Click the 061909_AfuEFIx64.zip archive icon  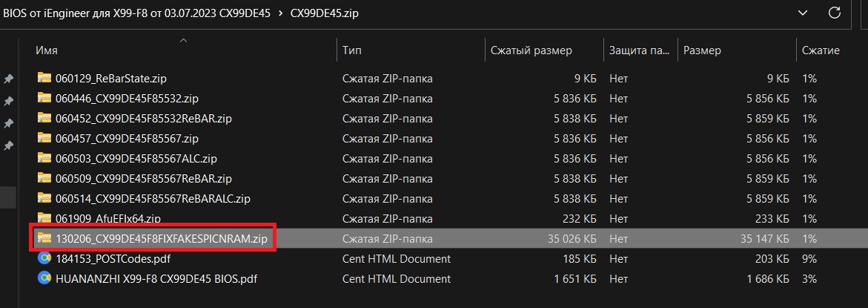point(44,218)
